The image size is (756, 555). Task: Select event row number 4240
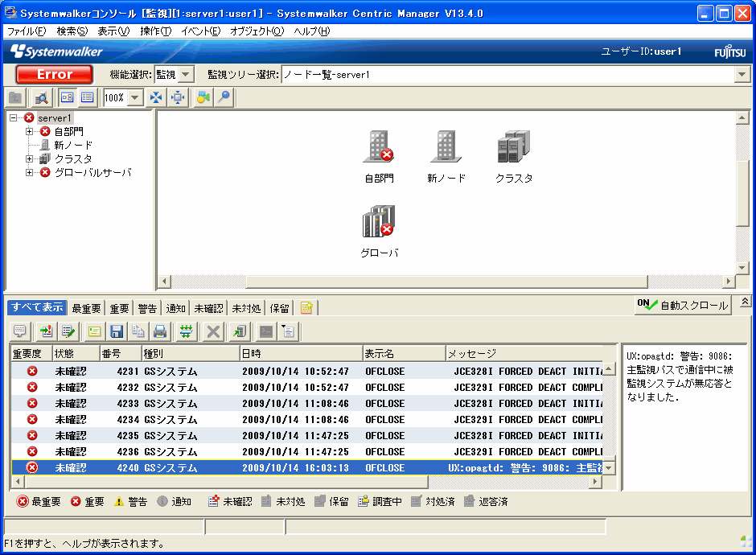tap(306, 467)
